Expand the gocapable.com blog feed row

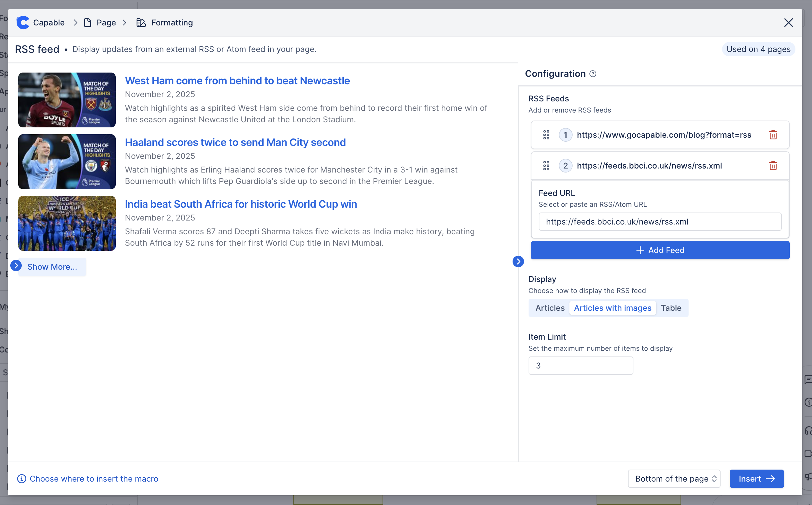[x=664, y=135]
